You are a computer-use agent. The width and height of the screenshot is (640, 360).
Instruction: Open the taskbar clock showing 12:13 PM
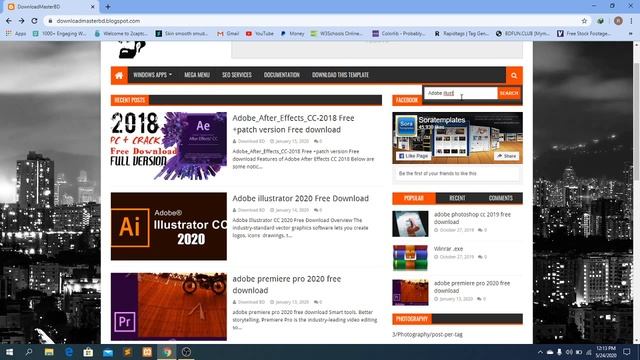click(606, 352)
